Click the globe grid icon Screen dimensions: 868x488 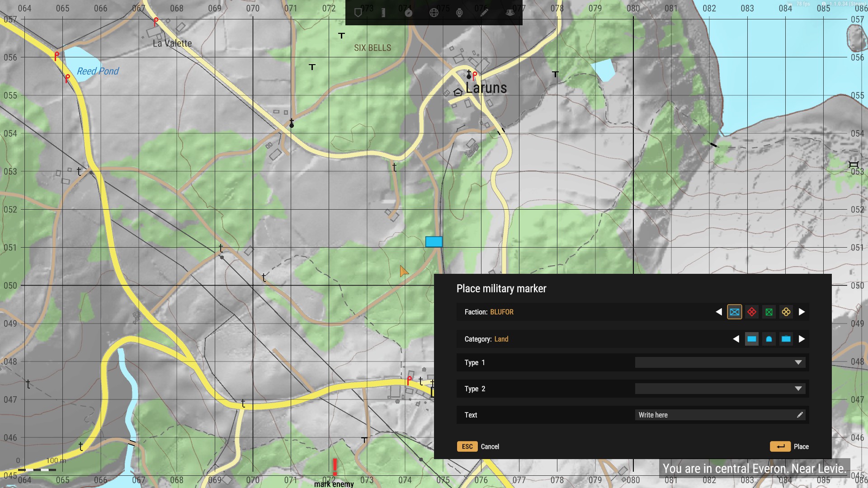[434, 13]
